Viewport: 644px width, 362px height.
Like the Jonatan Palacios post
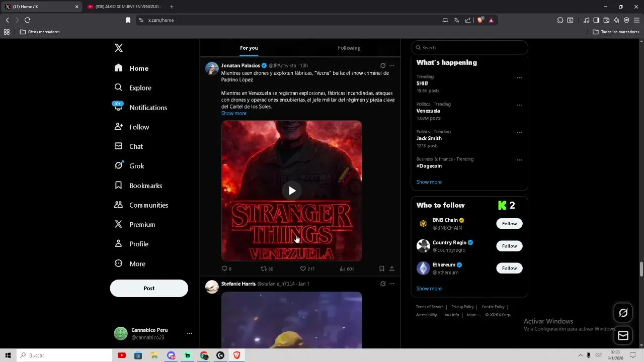pos(307,268)
